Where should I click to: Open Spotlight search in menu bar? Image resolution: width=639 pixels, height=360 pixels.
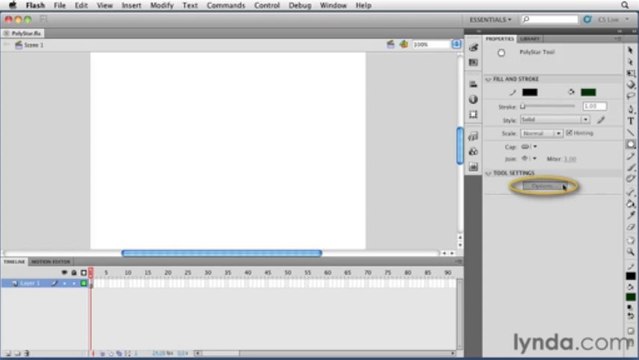pyautogui.click(x=625, y=5)
